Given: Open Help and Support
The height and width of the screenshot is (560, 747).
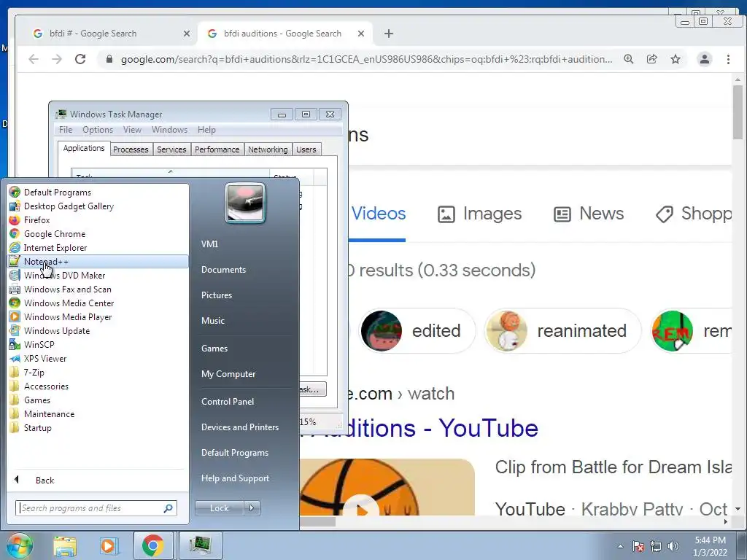Looking at the screenshot, I should coord(235,478).
